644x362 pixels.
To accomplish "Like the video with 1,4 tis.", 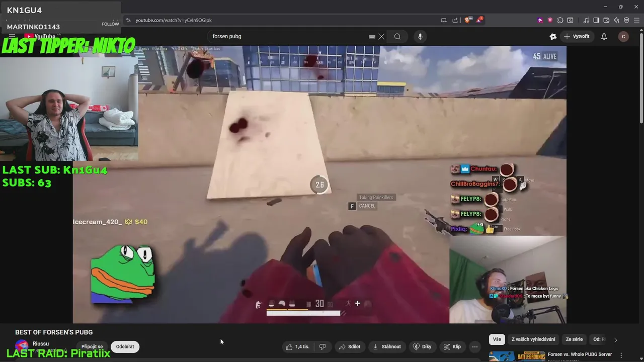I will 297,346.
